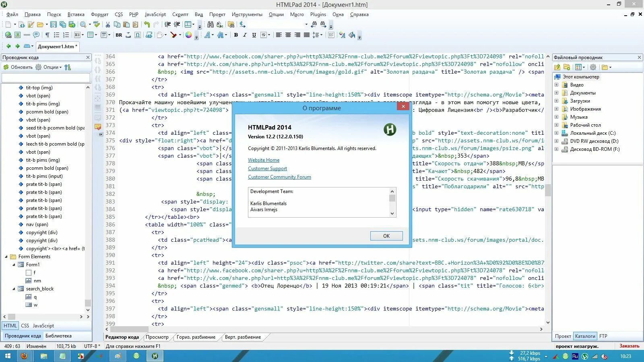Screen dimensions: 644x362
Task: Apply underline formatting
Action: point(254,35)
